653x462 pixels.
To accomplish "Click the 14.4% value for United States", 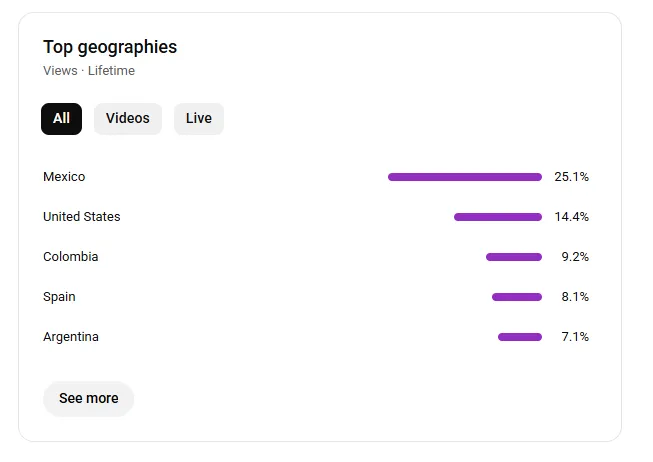I will coord(571,217).
